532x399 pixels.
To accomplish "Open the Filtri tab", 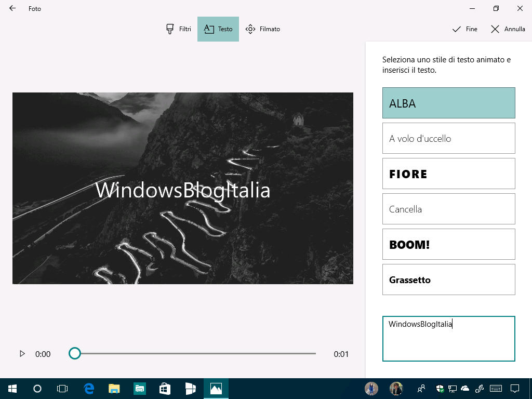I will (x=178, y=29).
